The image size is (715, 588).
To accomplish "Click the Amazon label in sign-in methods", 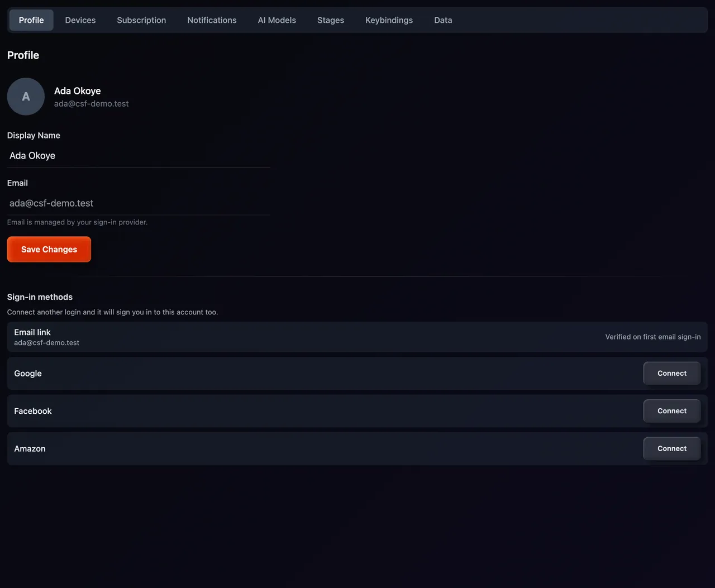I will pyautogui.click(x=30, y=448).
